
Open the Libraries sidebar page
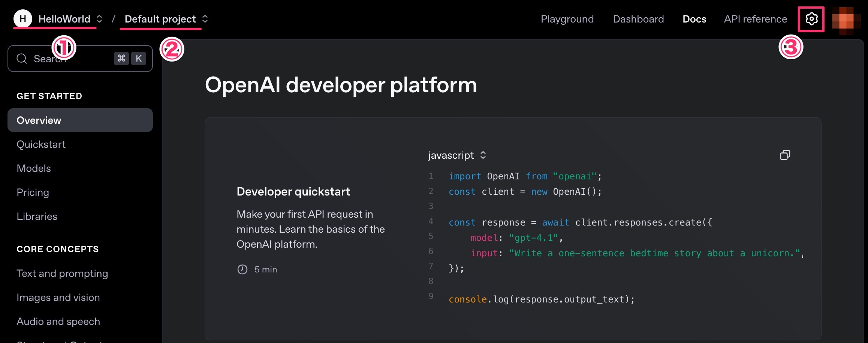[37, 217]
